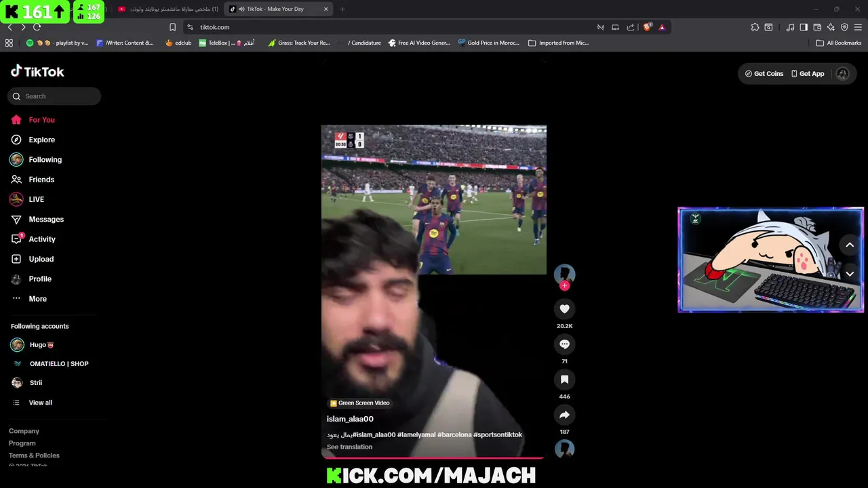Image resolution: width=868 pixels, height=488 pixels.
Task: Open the Leo AI sparkle icon
Action: (831, 27)
